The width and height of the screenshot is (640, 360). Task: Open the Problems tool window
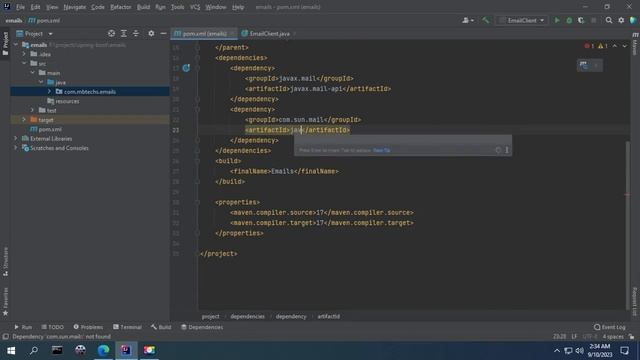coord(88,327)
